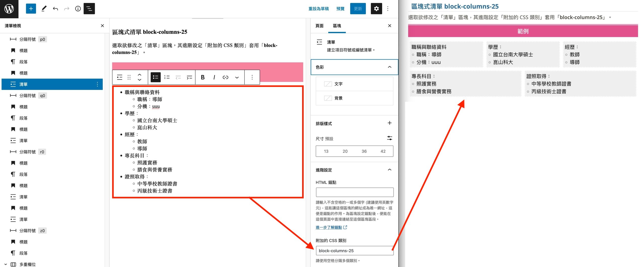Open document details info icon
The height and width of the screenshot is (267, 644).
tap(78, 9)
